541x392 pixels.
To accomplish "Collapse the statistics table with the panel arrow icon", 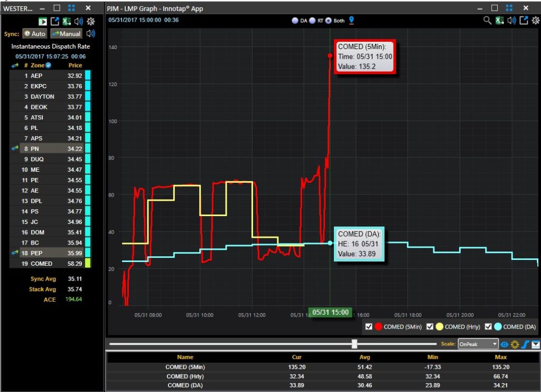I will (x=536, y=344).
